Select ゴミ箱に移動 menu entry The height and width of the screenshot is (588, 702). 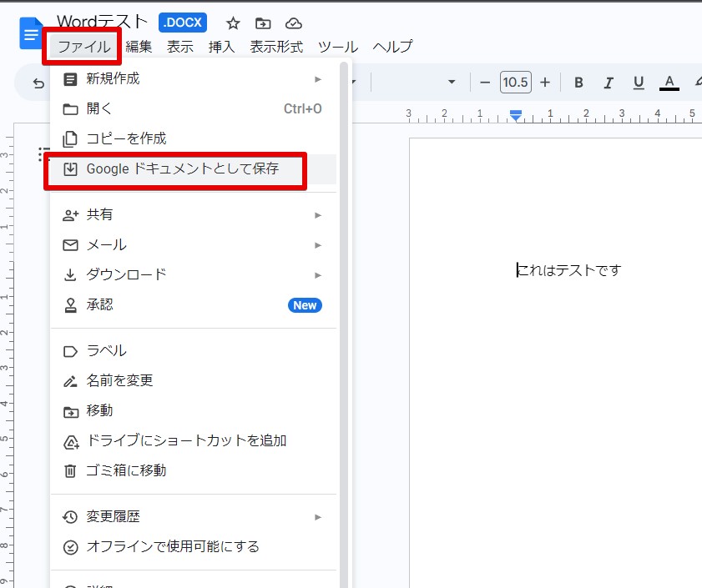193,470
